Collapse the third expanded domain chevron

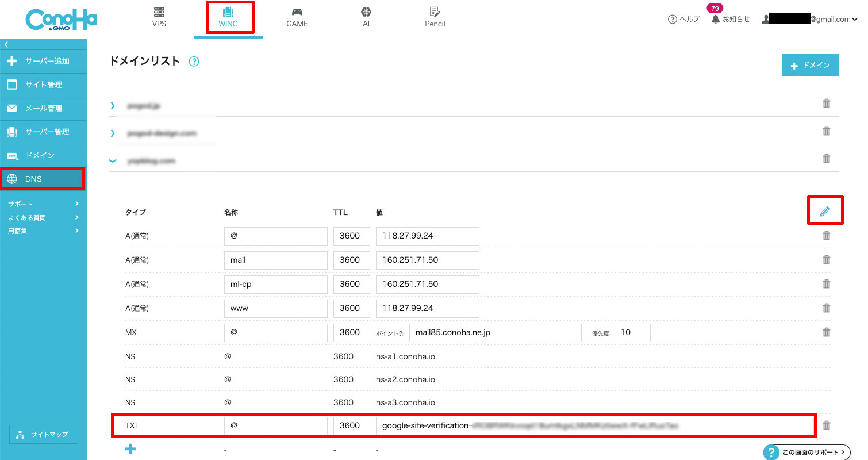click(x=113, y=161)
